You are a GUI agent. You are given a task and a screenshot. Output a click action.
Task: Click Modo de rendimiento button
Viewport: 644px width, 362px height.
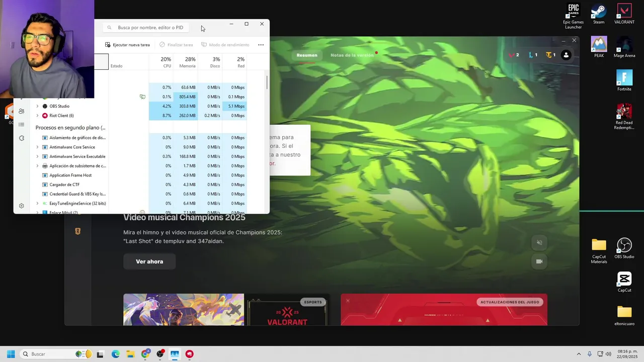tap(225, 45)
